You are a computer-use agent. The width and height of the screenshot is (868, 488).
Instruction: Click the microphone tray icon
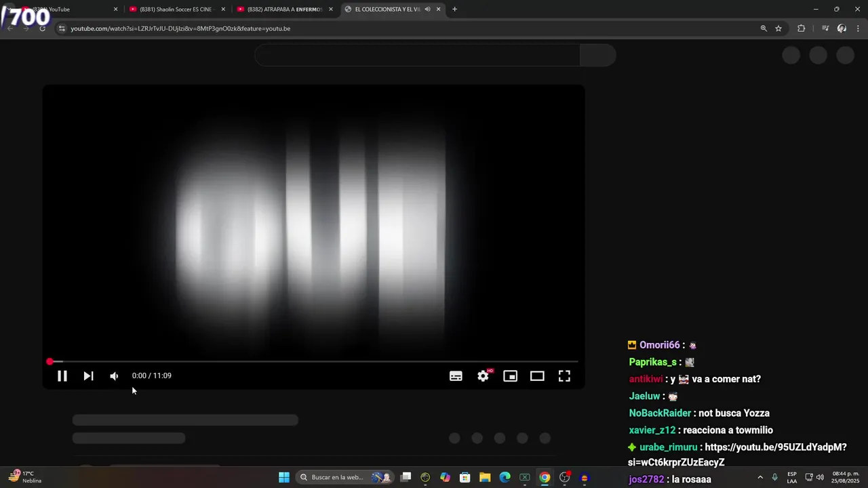pyautogui.click(x=774, y=477)
